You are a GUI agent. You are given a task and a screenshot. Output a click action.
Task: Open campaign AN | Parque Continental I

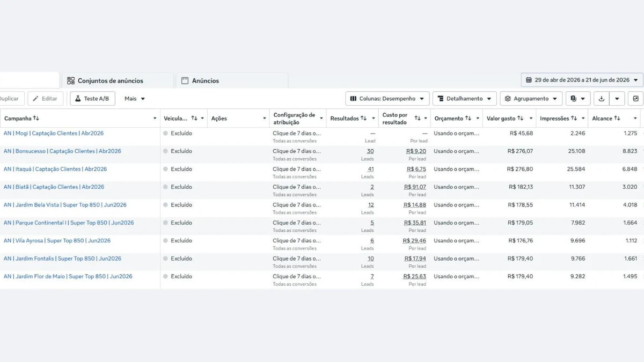[69, 223]
